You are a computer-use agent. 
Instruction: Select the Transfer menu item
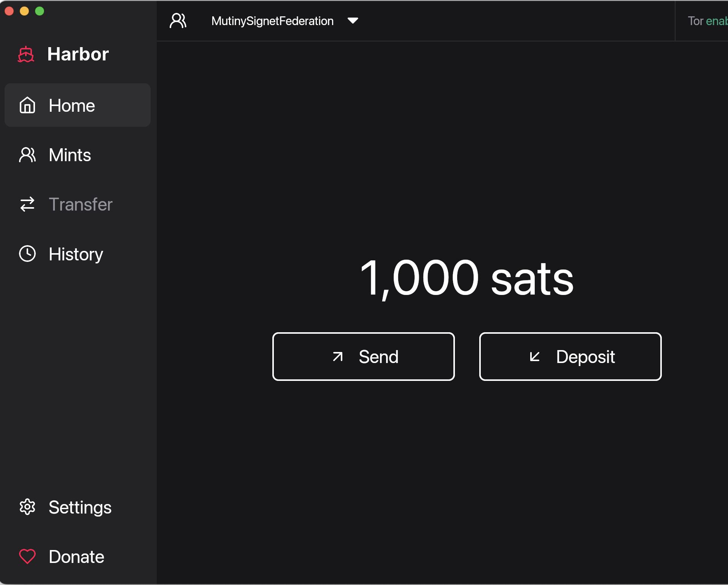click(x=81, y=205)
